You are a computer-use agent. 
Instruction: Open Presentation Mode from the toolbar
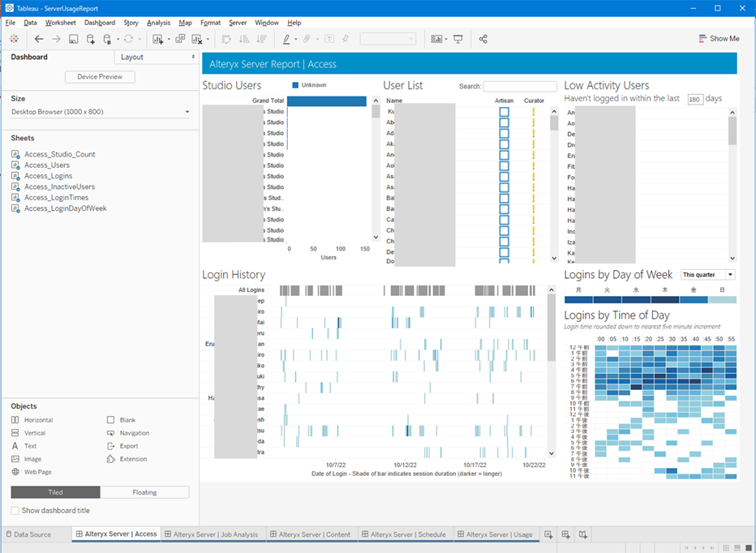tap(458, 39)
